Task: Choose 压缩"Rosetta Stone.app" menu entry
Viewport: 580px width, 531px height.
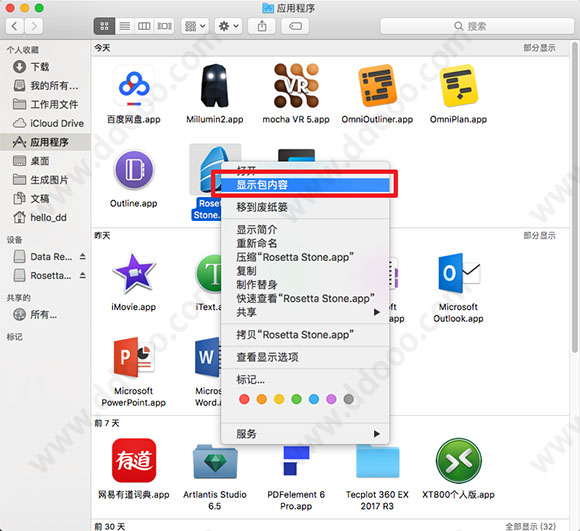Action: (305, 257)
